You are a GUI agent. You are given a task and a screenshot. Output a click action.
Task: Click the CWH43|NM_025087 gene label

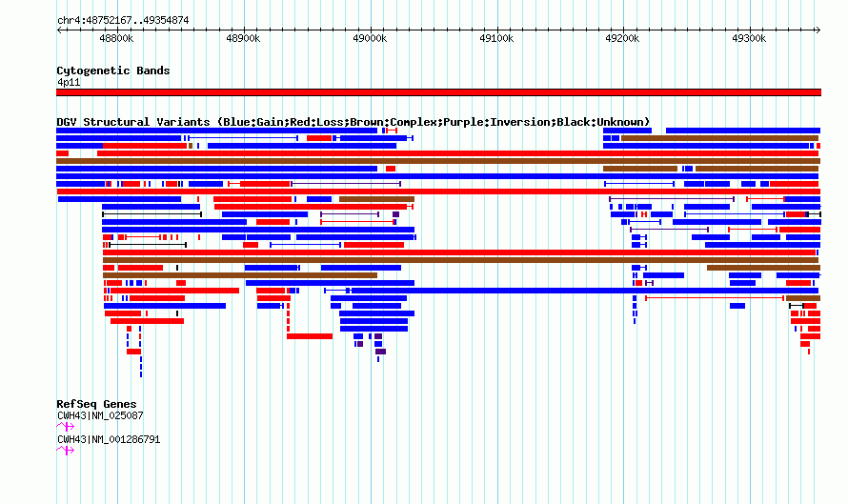click(x=100, y=415)
